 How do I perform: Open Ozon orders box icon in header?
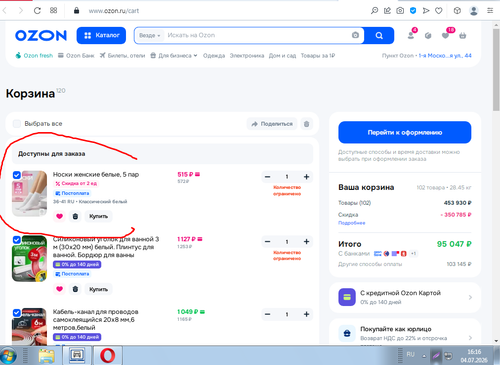click(428, 35)
